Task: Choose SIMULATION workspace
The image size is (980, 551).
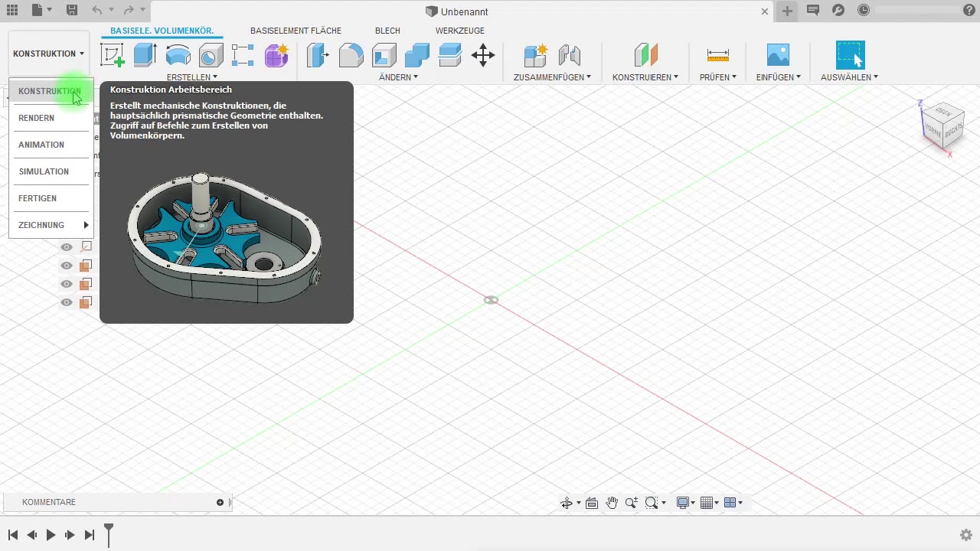Action: [x=51, y=171]
